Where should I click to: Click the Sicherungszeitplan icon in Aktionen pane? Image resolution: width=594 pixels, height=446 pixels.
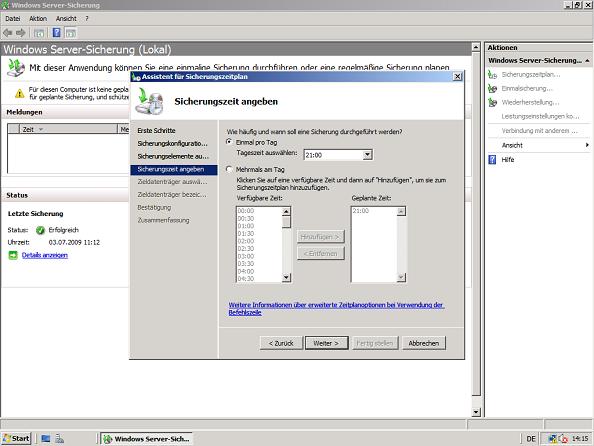tap(492, 74)
